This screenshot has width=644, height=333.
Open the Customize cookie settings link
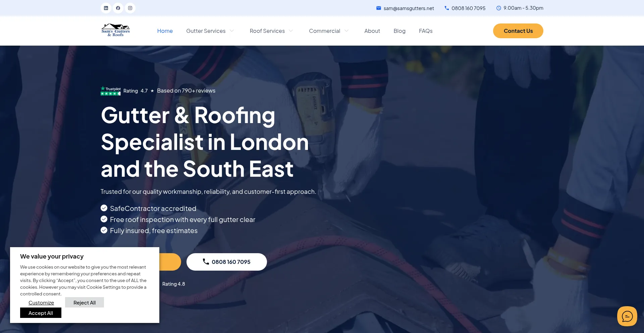coord(41,302)
